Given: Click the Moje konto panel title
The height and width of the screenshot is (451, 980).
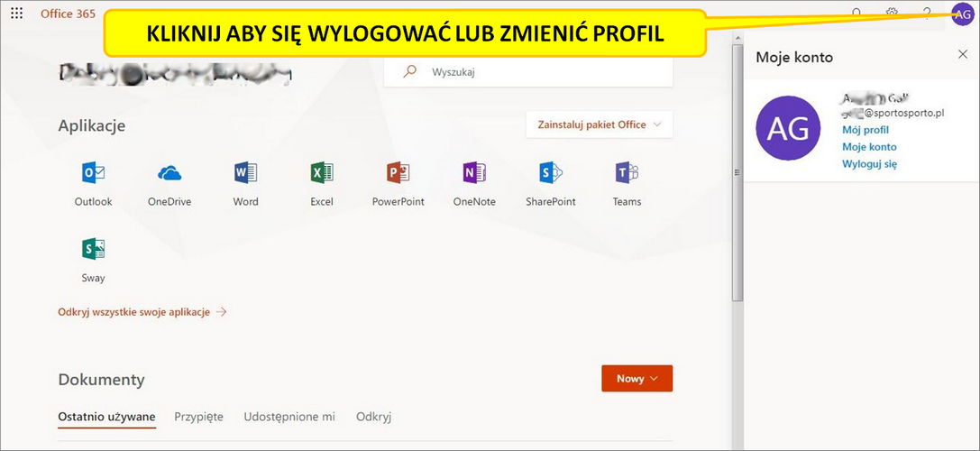Looking at the screenshot, I should click(x=794, y=58).
